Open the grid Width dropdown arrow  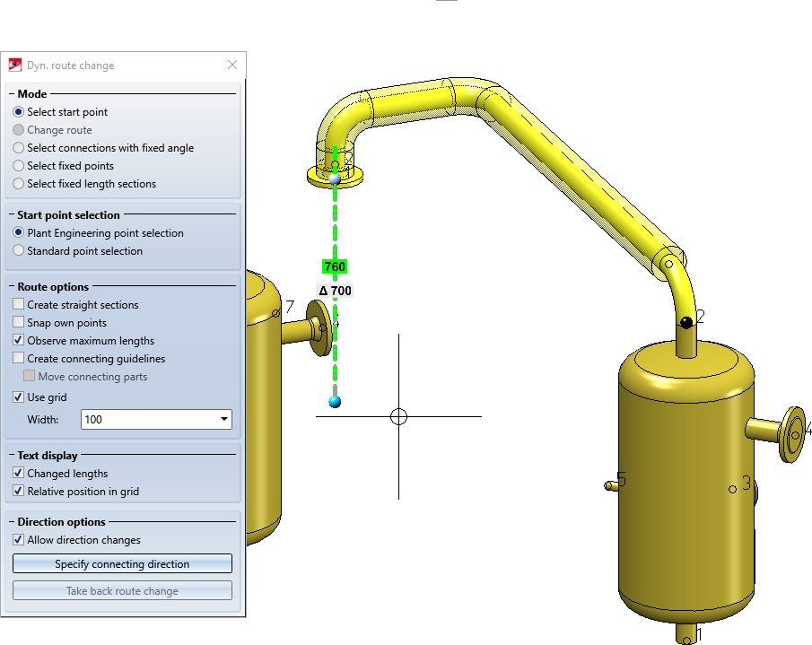pyautogui.click(x=223, y=420)
